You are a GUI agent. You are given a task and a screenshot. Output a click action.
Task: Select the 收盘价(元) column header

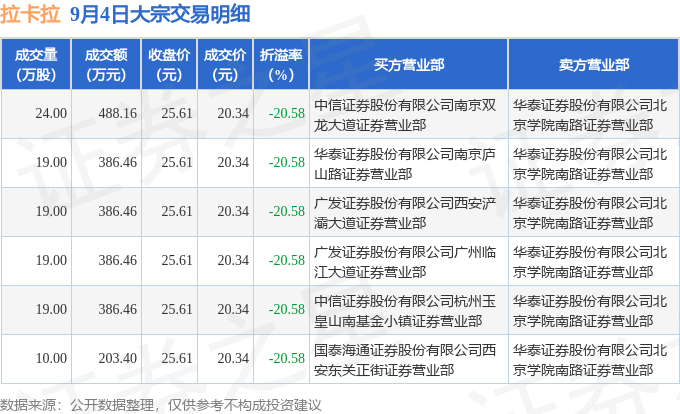coord(169,65)
